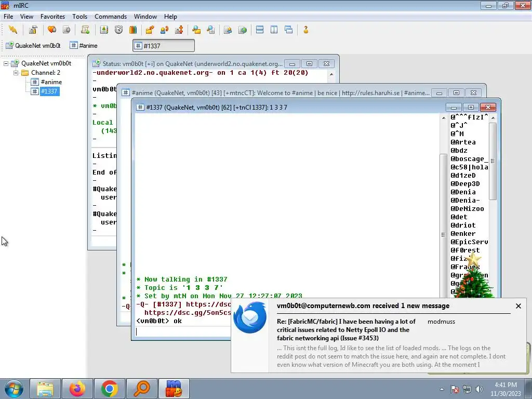Image resolution: width=532 pixels, height=399 pixels.
Task: Open the Log Files magnifier icon
Action: tap(211, 30)
